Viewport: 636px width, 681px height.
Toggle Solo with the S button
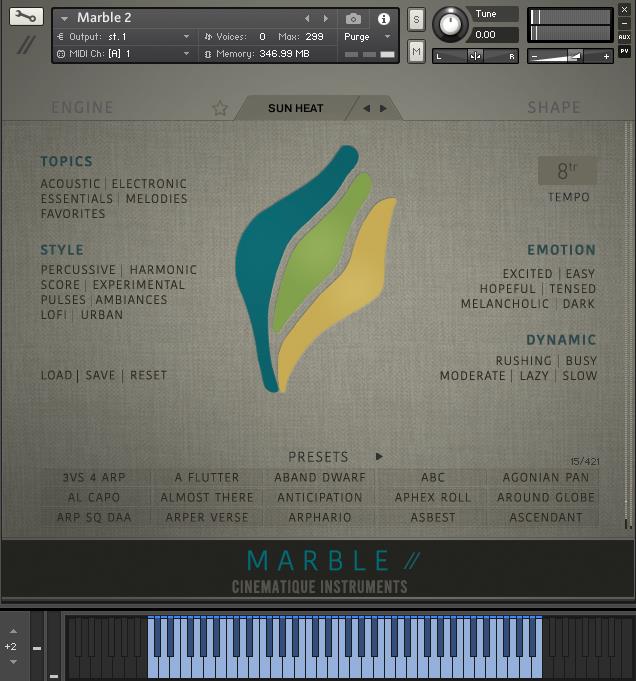point(416,20)
